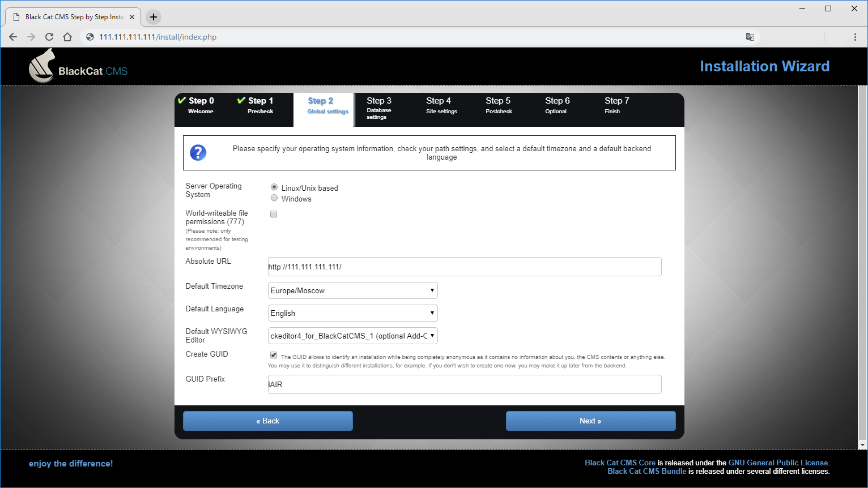The image size is (868, 488).
Task: Enable world-writeable file permissions checkbox
Action: (274, 214)
